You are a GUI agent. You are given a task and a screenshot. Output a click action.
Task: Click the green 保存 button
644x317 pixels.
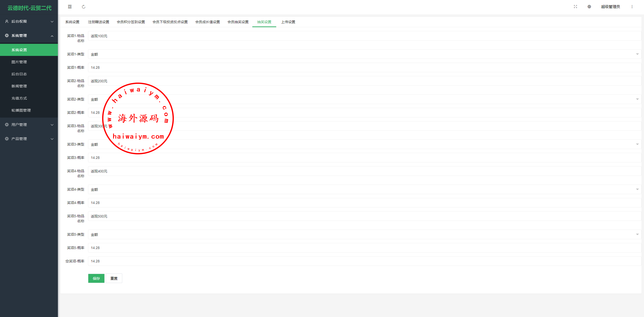[96, 278]
